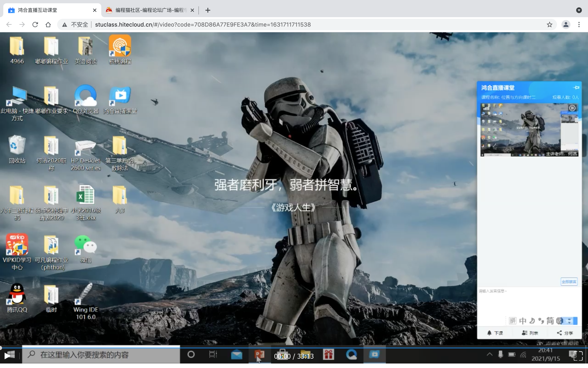Select the 此电脑 shortcut icon

[x=17, y=96]
